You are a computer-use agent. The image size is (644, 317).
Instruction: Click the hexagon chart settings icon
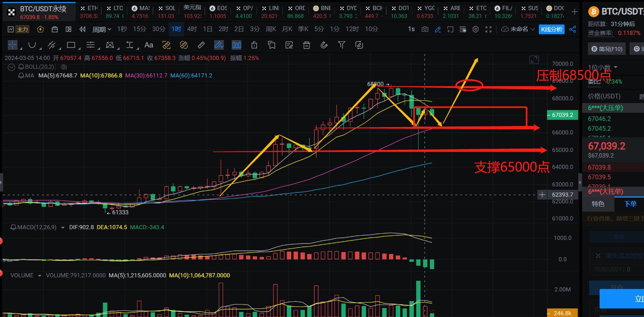475,29
